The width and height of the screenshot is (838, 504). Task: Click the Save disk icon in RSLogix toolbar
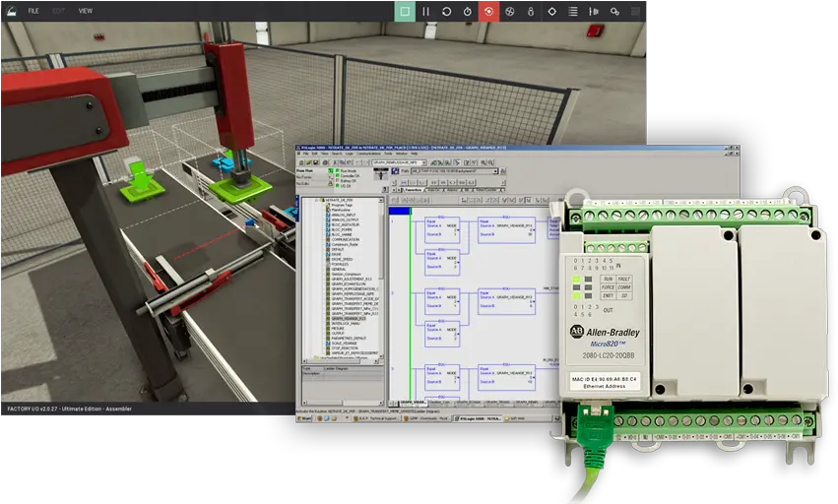click(x=316, y=162)
